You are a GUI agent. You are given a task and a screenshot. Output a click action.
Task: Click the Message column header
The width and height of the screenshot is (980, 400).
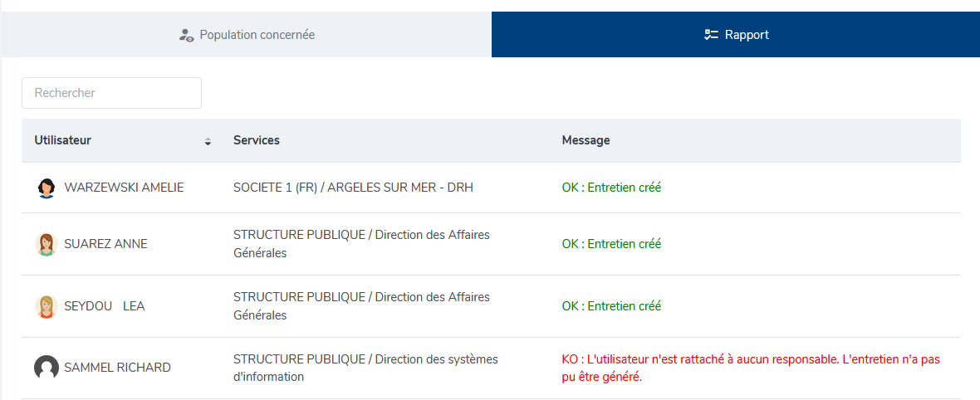pos(586,140)
